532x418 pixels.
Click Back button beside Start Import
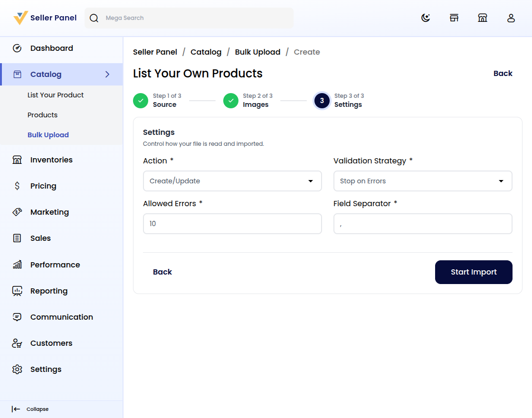pos(162,272)
